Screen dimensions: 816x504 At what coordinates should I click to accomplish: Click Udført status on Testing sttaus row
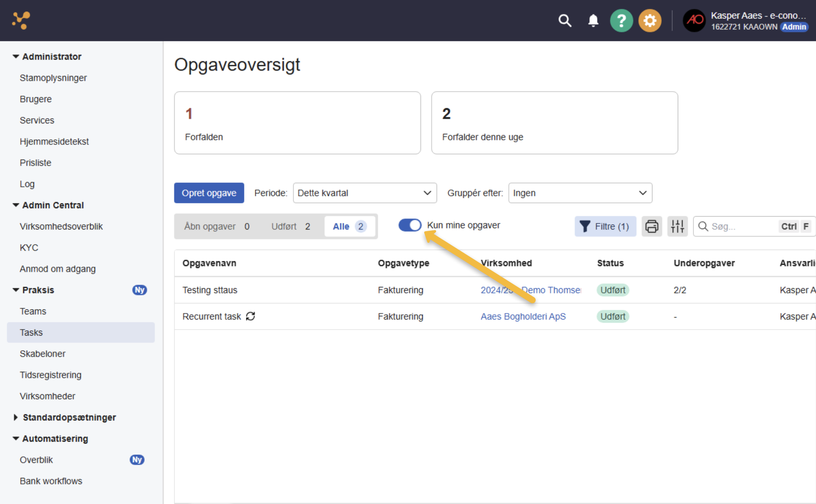(x=613, y=290)
